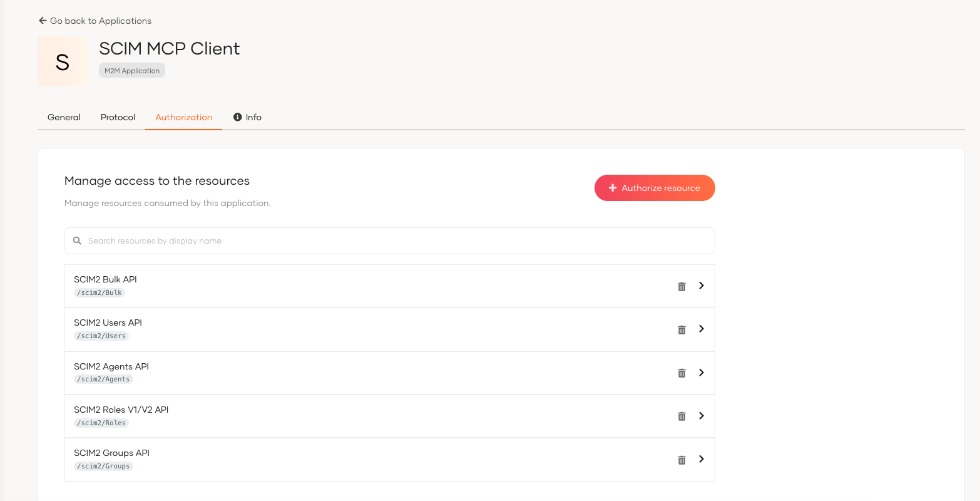Expand the SCIM2 Bulk API row
This screenshot has width=980, height=501.
click(x=702, y=286)
